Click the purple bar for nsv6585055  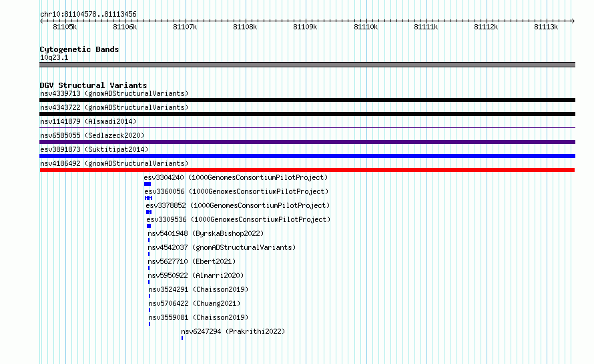point(307,142)
